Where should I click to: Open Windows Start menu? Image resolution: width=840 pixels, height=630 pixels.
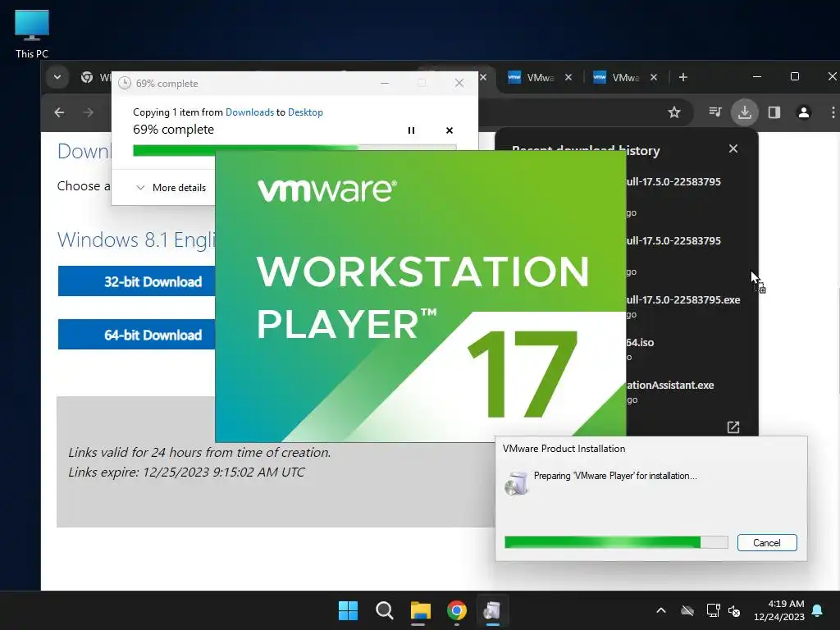point(348,610)
